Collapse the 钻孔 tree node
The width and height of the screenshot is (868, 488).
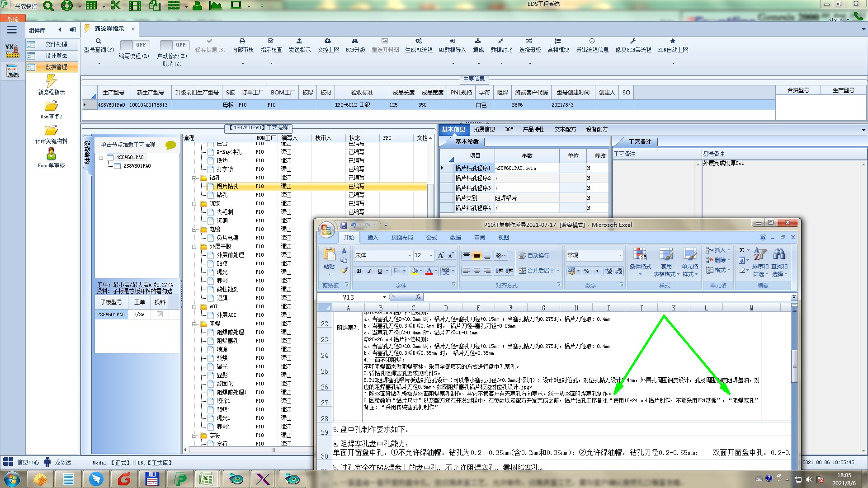194,178
